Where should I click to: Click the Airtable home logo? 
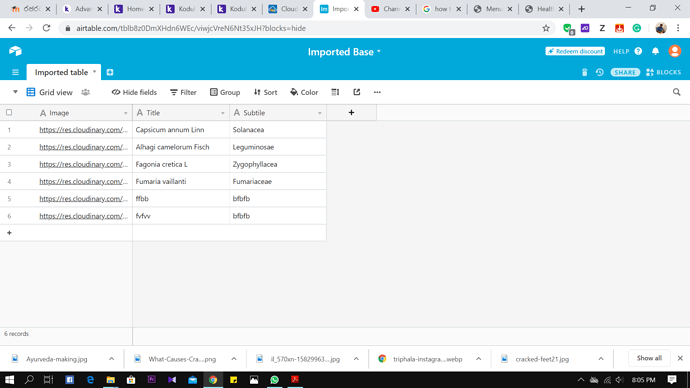[x=15, y=51]
